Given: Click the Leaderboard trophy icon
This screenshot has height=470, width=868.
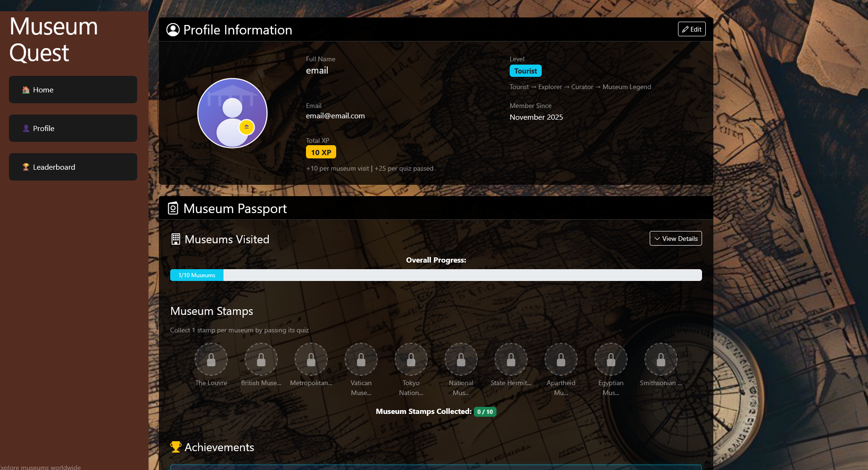Looking at the screenshot, I should point(26,167).
